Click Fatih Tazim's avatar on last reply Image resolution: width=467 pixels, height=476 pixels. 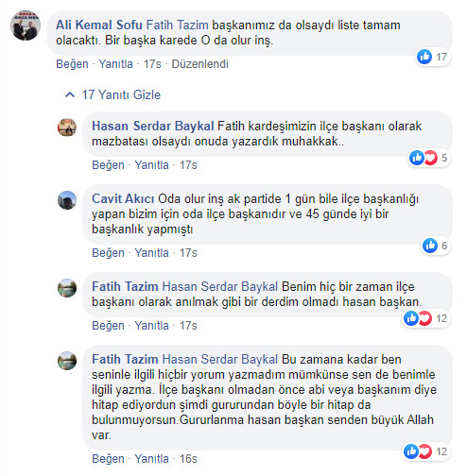click(x=67, y=361)
